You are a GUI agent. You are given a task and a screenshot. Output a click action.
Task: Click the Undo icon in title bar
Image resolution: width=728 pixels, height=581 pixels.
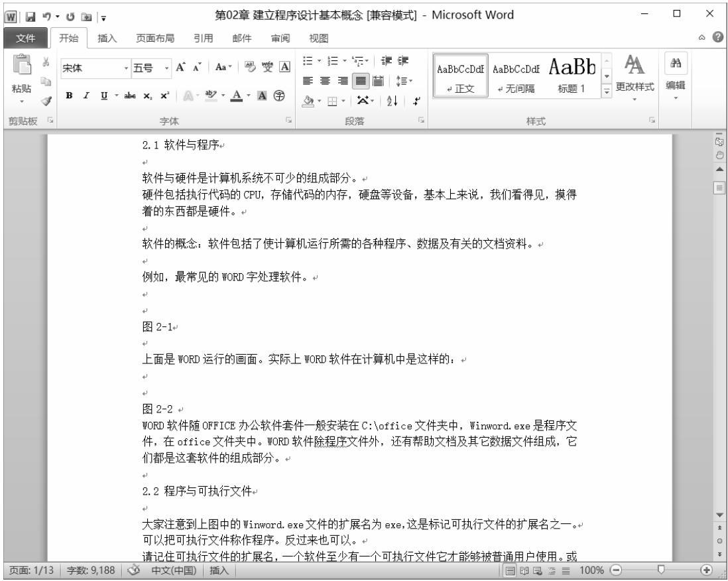(46, 17)
